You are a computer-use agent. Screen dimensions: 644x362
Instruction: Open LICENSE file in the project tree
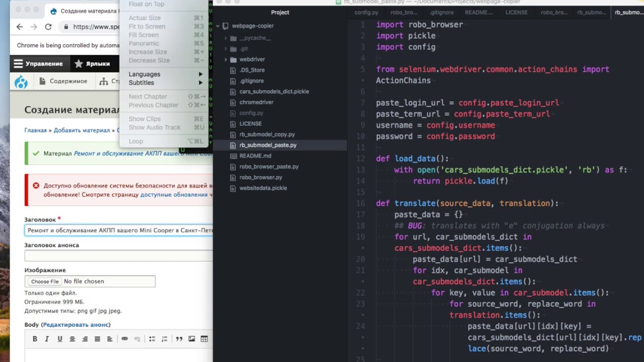(251, 124)
